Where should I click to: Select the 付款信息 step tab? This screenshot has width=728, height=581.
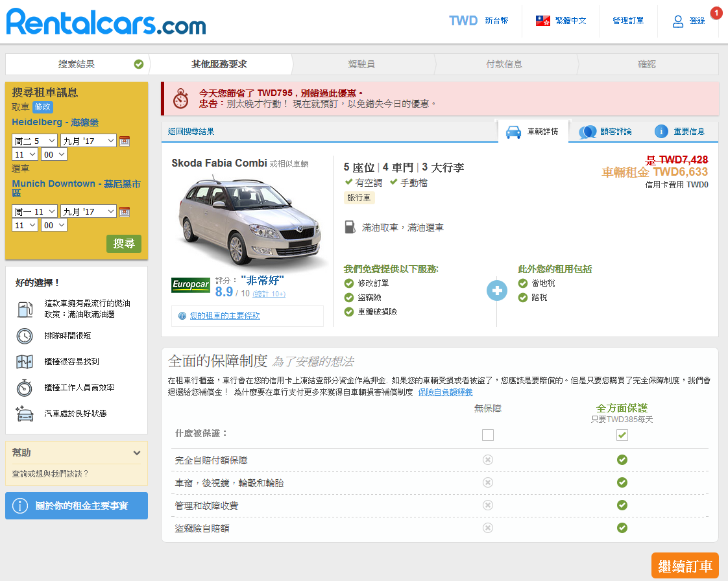504,64
